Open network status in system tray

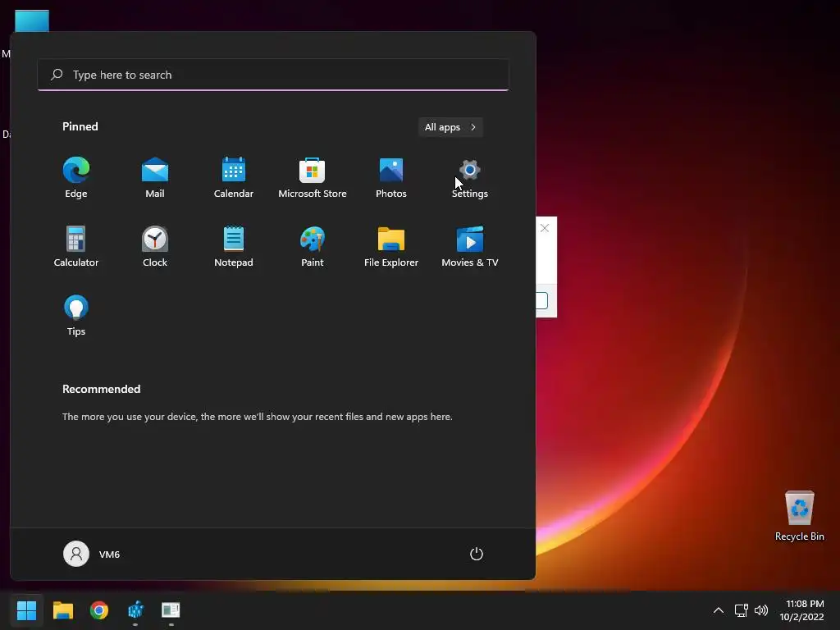pyautogui.click(x=741, y=610)
